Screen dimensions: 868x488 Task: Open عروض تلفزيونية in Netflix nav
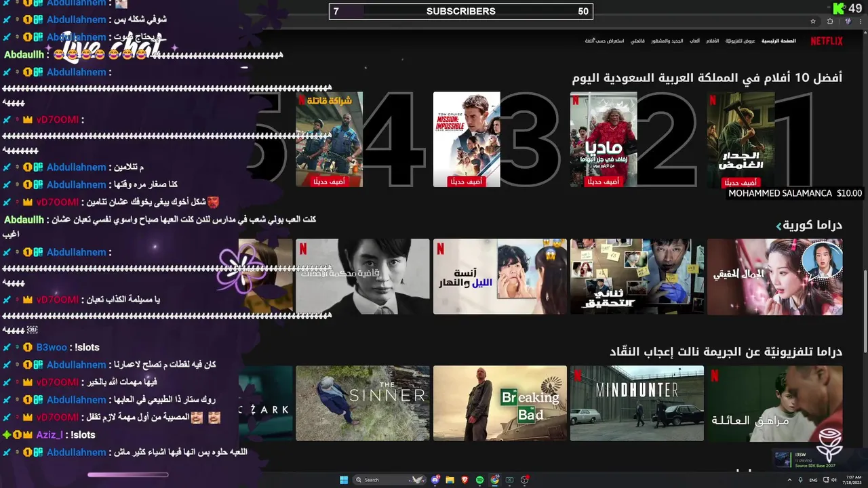pos(741,41)
